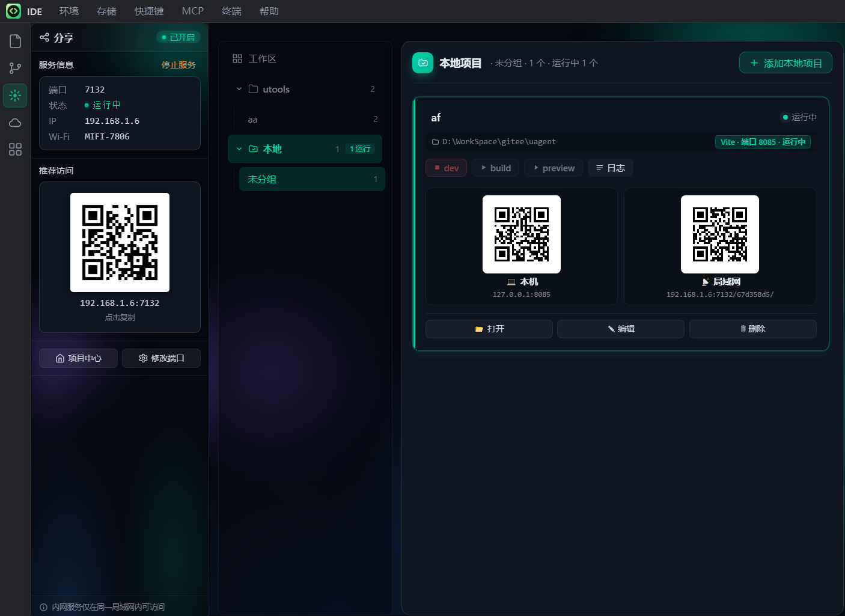This screenshot has width=845, height=616.
Task: Click the utools folder icon
Action: coord(254,89)
